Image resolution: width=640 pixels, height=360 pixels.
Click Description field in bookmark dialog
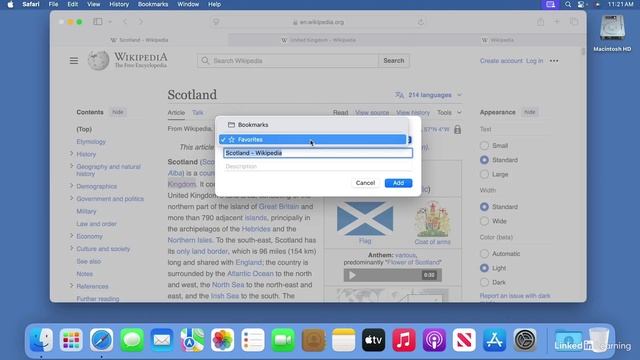pyautogui.click(x=318, y=167)
